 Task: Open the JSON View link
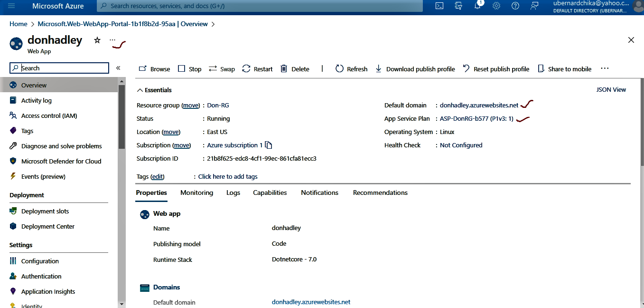(611, 89)
